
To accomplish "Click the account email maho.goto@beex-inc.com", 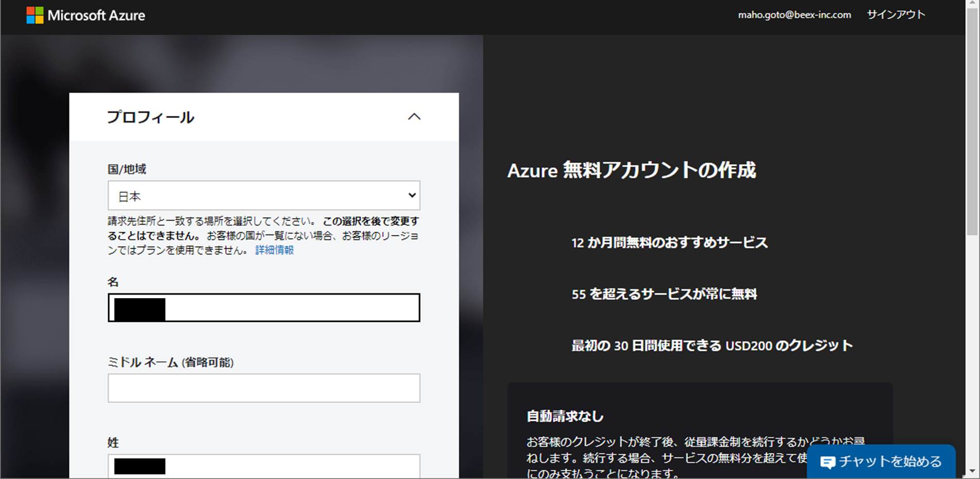I will (x=795, y=15).
